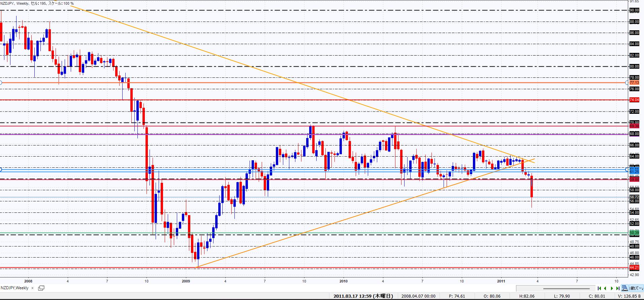This screenshot has width=644, height=300.
Task: Grab left handle of orange 77.13 line
Action: pyautogui.click(x=1, y=82)
